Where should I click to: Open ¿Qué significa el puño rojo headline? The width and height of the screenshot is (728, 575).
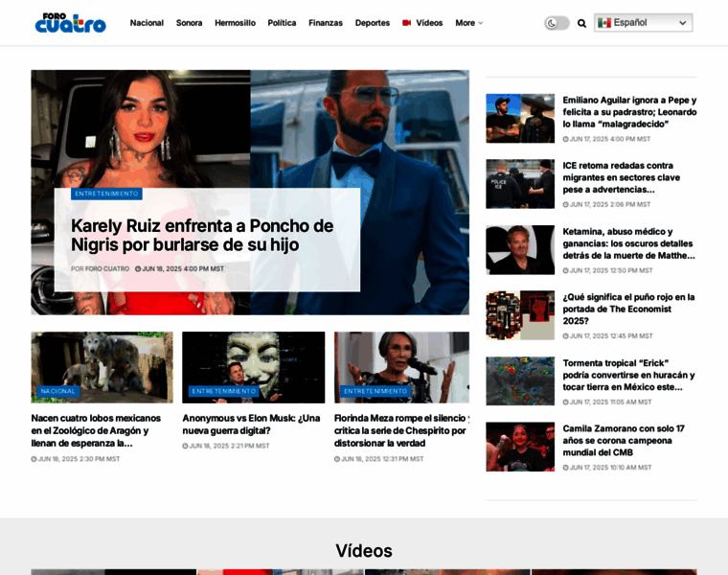pos(628,309)
